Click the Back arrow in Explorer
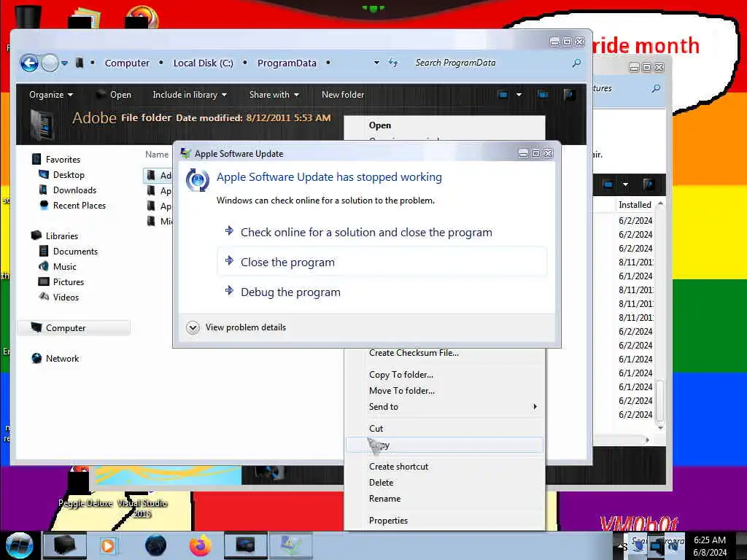Image resolution: width=747 pixels, height=560 pixels. click(x=29, y=63)
